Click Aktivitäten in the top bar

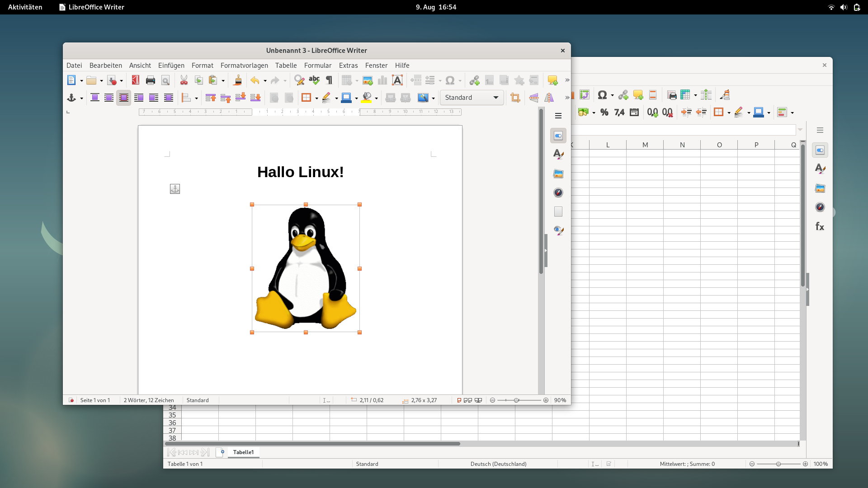[25, 7]
